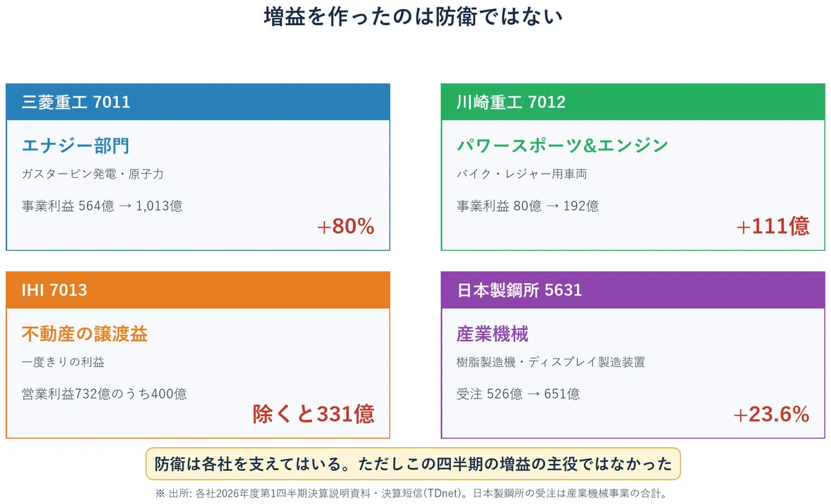Viewport: 831px width, 504px height.
Task: Click the エナジー部門 heading
Action: (76, 146)
